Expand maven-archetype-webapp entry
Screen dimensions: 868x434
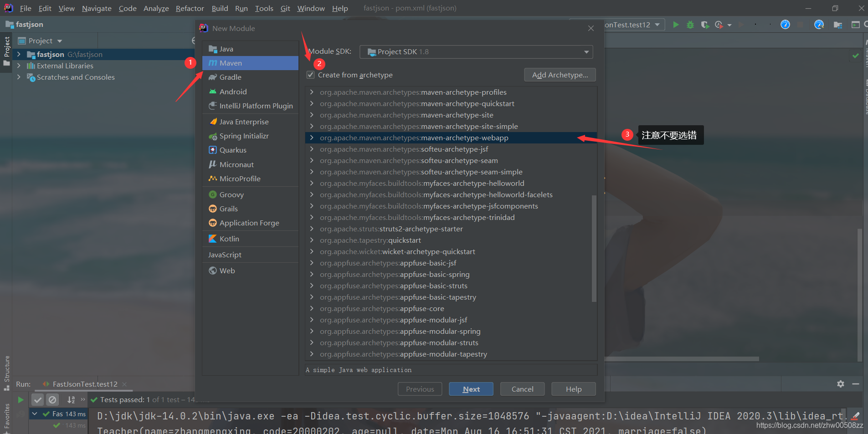pyautogui.click(x=312, y=138)
